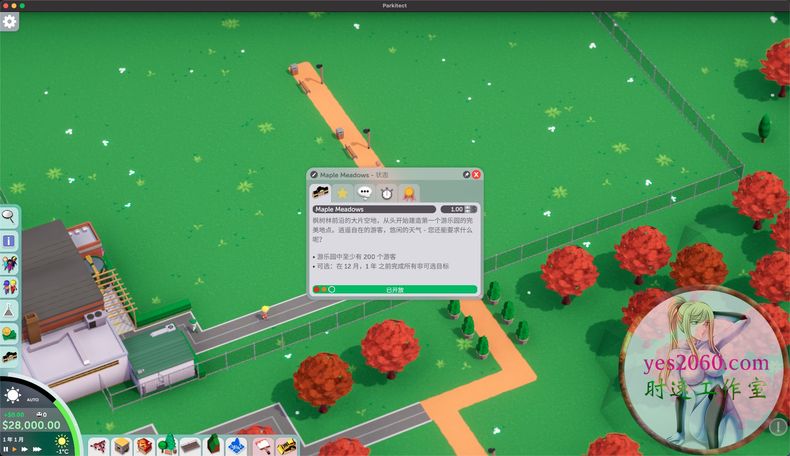This screenshot has height=456, width=790.
Task: Select the bulldozer demolish tool
Action: 287,445
